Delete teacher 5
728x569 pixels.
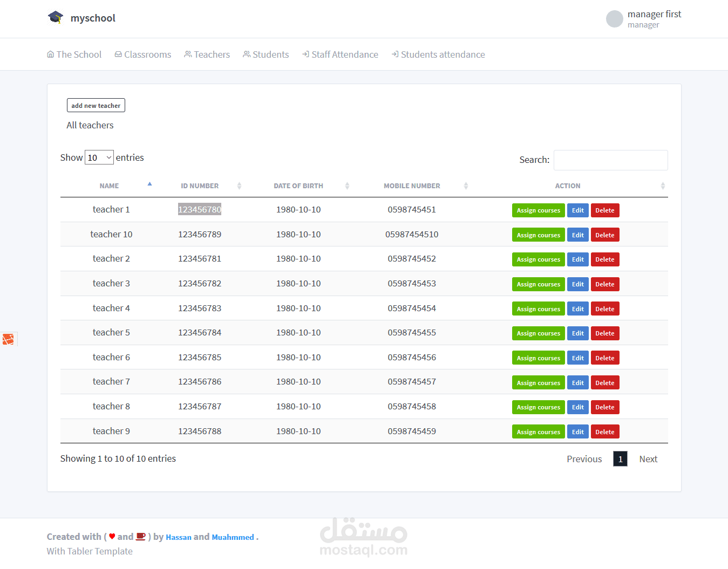tap(605, 333)
